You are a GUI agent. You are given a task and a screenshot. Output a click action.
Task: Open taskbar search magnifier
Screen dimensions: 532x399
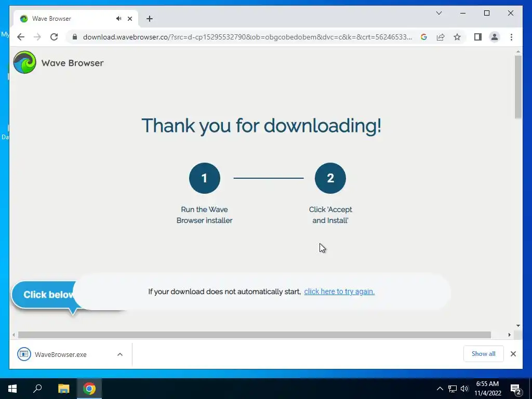tap(37, 389)
